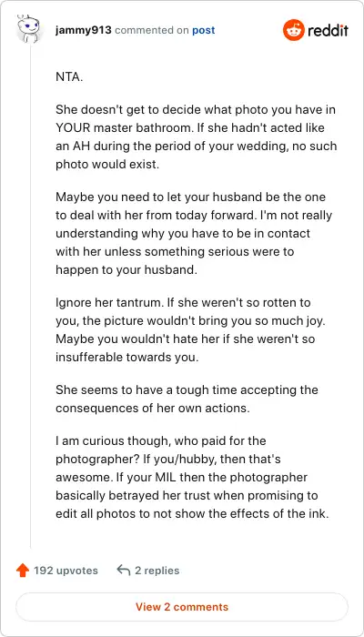The image size is (364, 637).
Task: Open the "2 replies" label
Action: pos(157,571)
